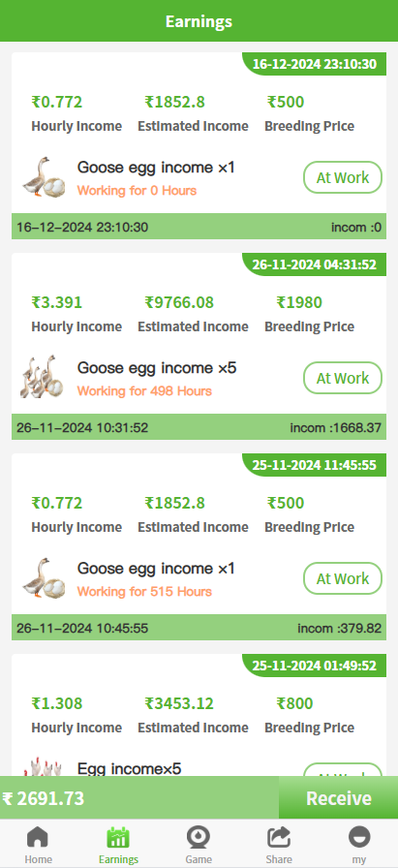Click At Work on the 515 hours card

(343, 578)
